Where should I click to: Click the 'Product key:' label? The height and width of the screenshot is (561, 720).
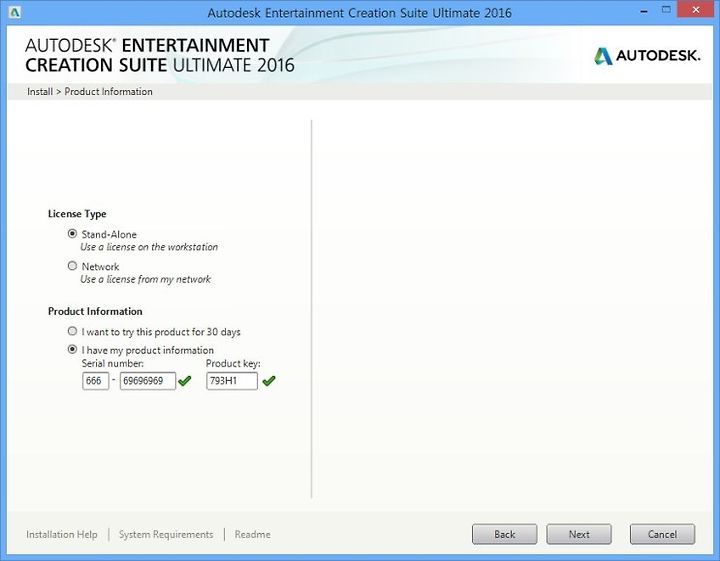(x=233, y=364)
